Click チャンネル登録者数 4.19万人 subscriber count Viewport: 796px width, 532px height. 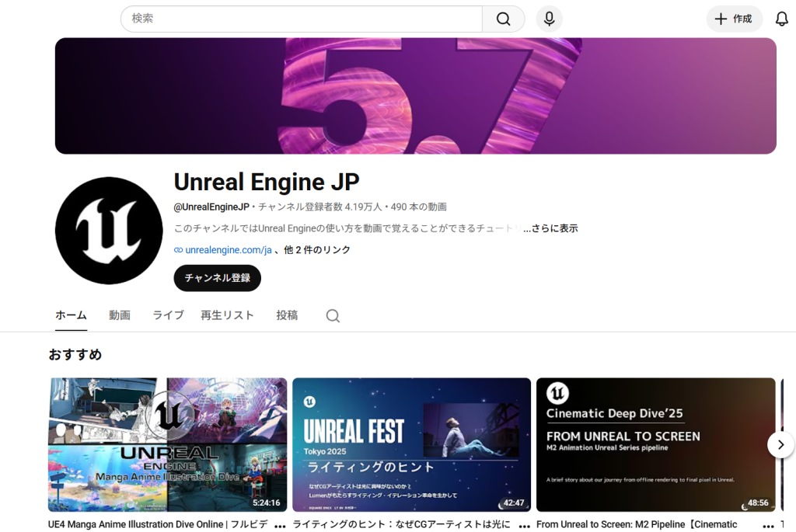(319, 207)
